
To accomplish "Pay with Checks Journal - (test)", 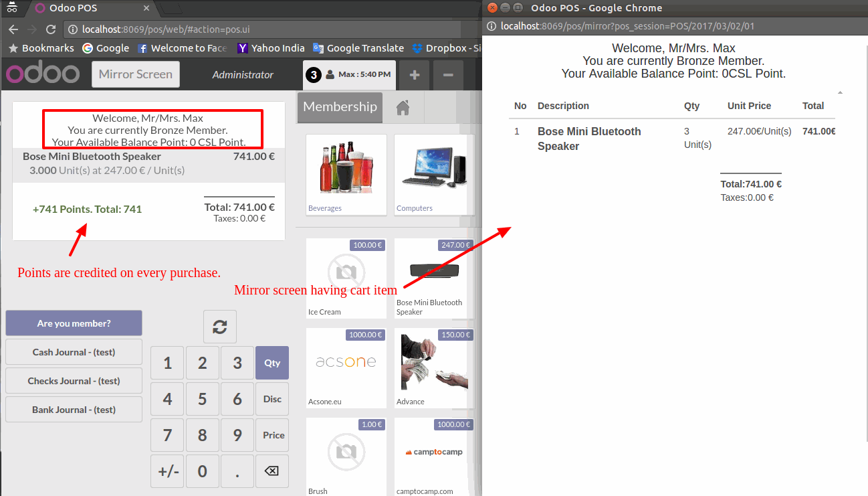I will (x=74, y=381).
